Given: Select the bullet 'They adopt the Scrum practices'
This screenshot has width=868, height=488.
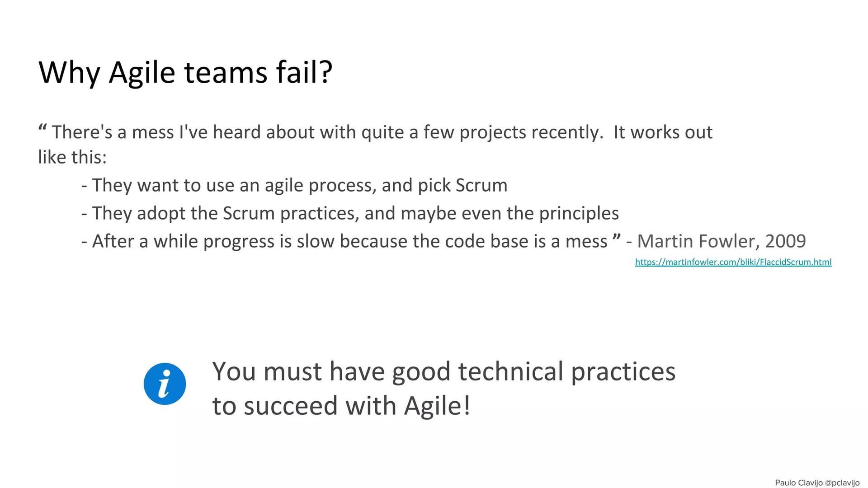Looking at the screenshot, I should click(x=350, y=213).
